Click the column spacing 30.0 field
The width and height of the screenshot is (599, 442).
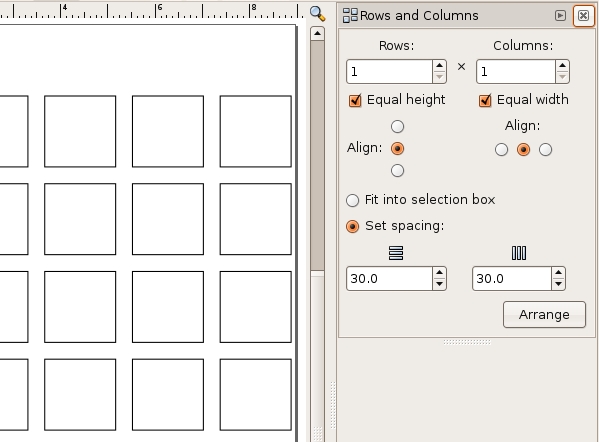pos(512,278)
